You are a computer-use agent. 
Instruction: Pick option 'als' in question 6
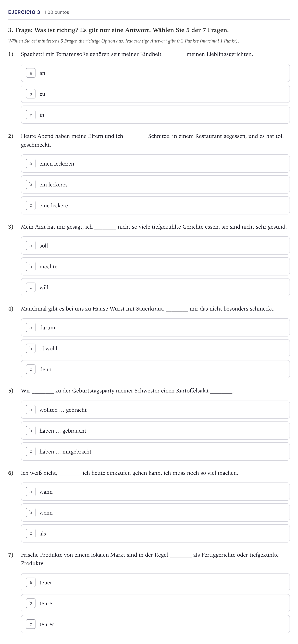coord(155,534)
